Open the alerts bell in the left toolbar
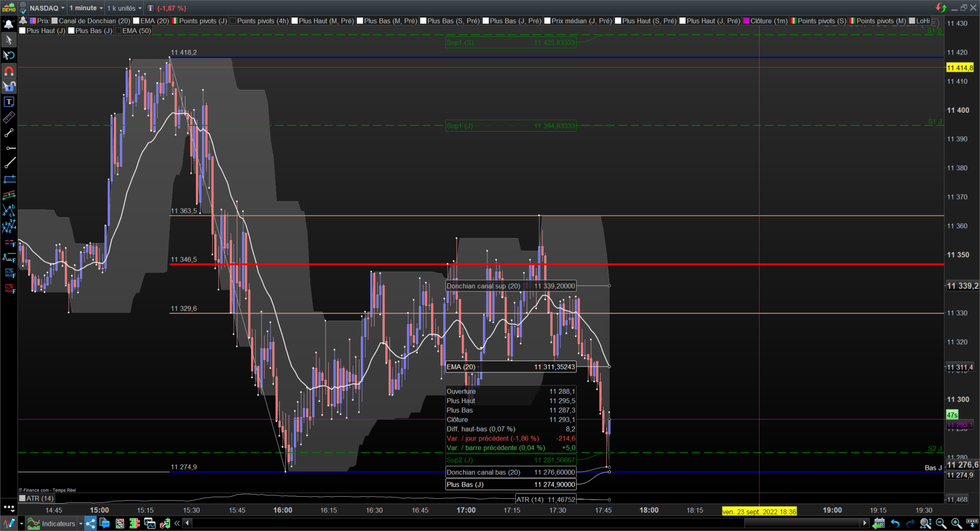The width and height of the screenshot is (980, 531). (x=9, y=24)
